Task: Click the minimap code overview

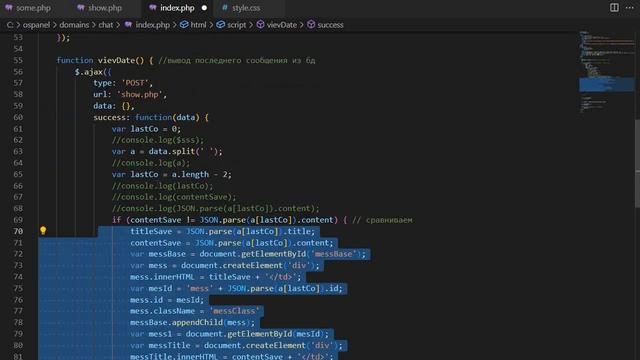Action: [x=607, y=72]
